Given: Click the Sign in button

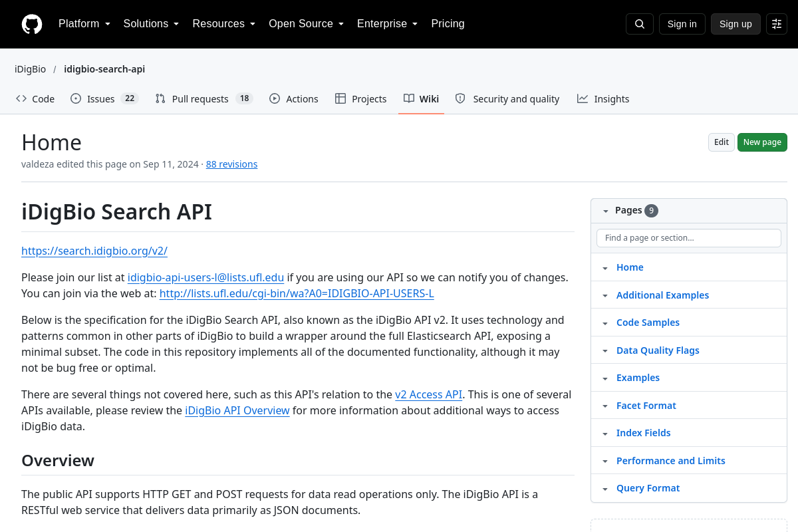Looking at the screenshot, I should (x=682, y=24).
